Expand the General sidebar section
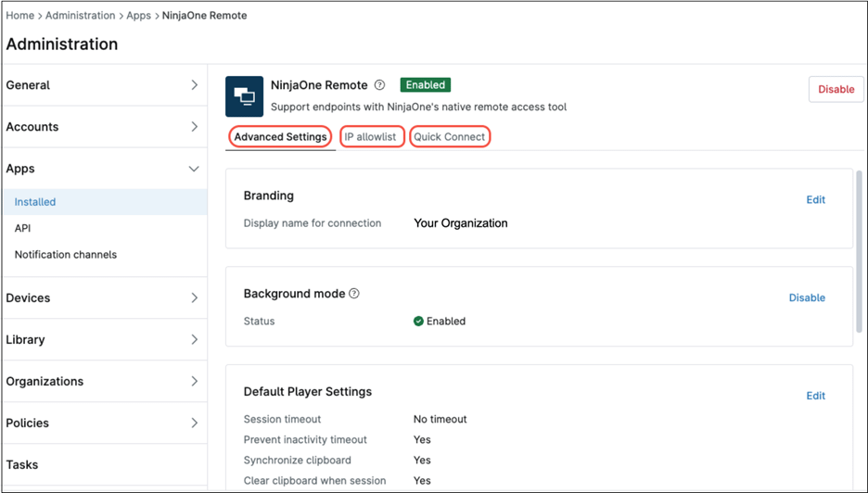The image size is (868, 493). [x=194, y=85]
